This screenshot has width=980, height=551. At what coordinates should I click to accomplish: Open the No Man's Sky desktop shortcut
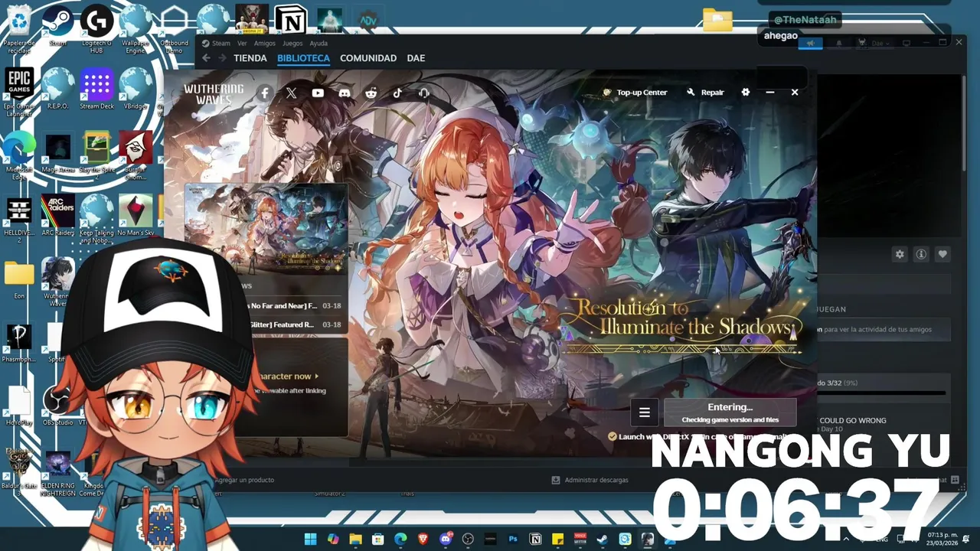[x=136, y=216]
